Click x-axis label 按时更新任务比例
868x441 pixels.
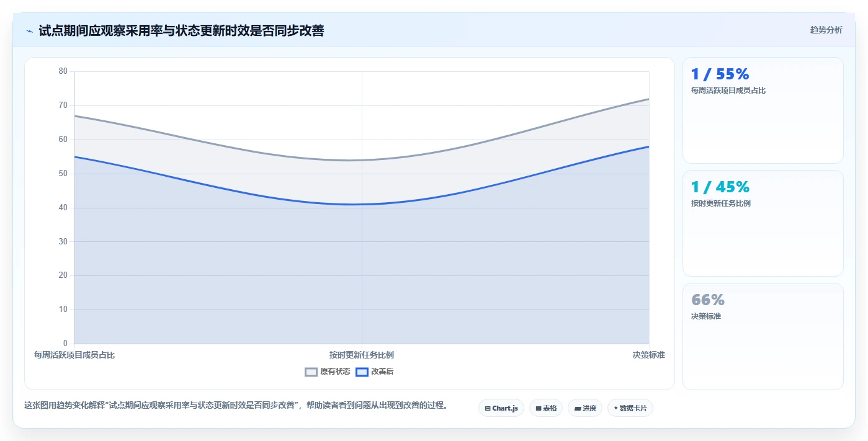pyautogui.click(x=362, y=355)
